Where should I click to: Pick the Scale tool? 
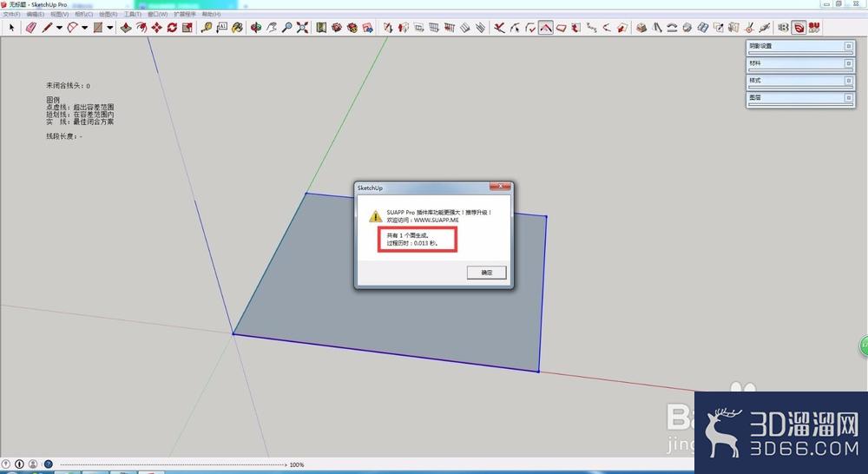187,27
